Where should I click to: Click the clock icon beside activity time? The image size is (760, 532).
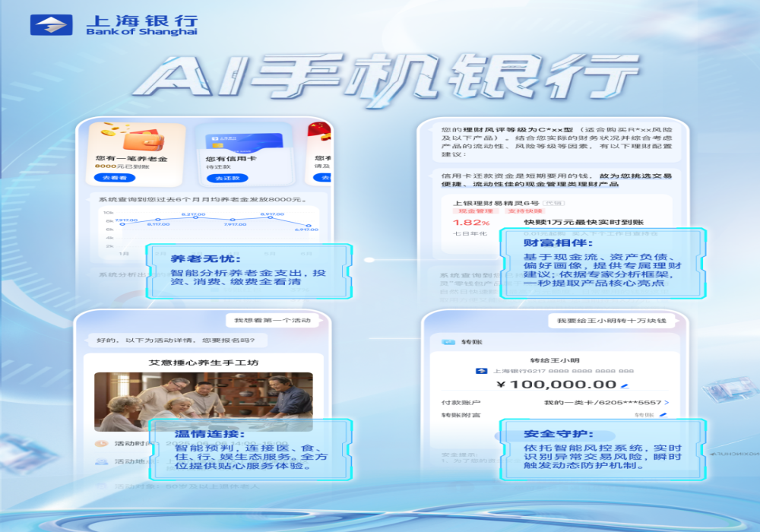[x=100, y=444]
